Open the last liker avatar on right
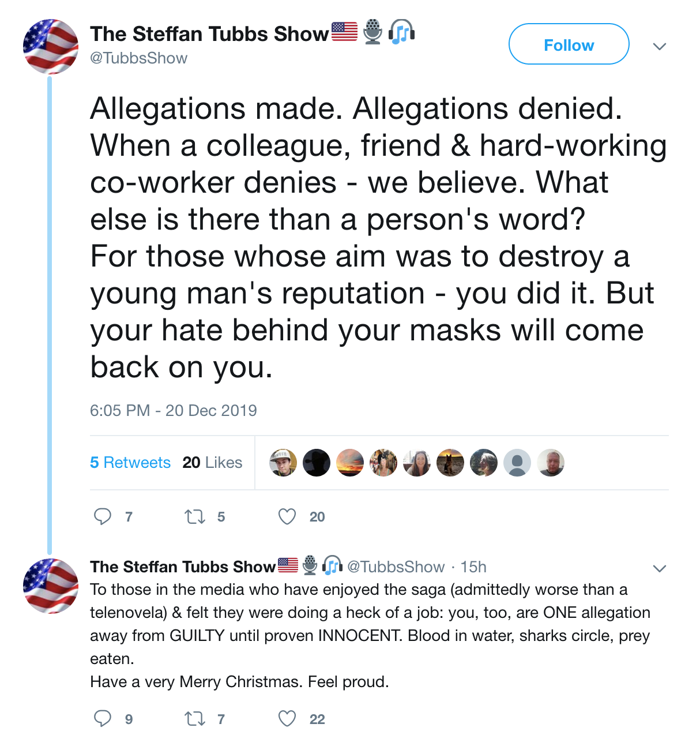 click(x=551, y=463)
